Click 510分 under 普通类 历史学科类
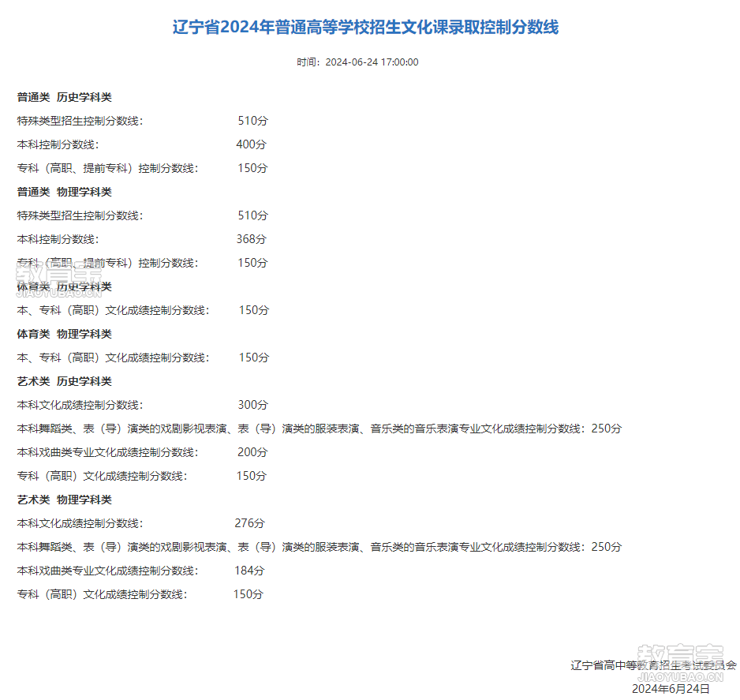This screenshot has width=740, height=700. [252, 121]
